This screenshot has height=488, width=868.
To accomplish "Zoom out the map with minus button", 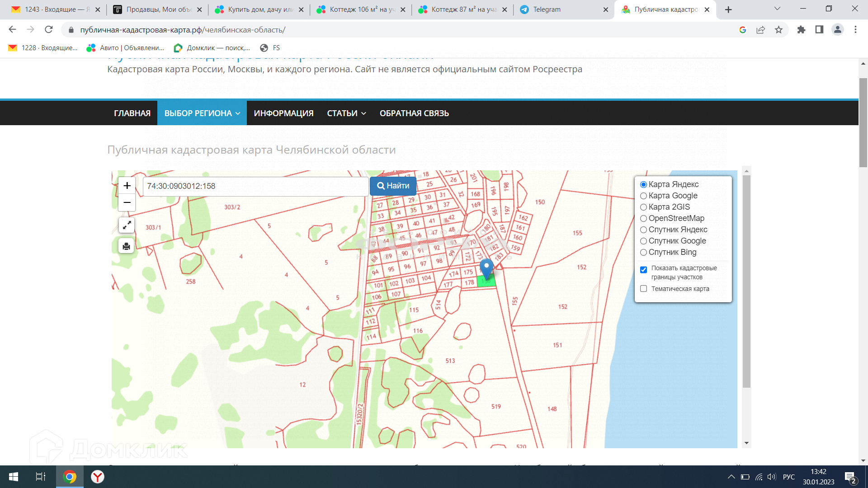I will point(127,202).
